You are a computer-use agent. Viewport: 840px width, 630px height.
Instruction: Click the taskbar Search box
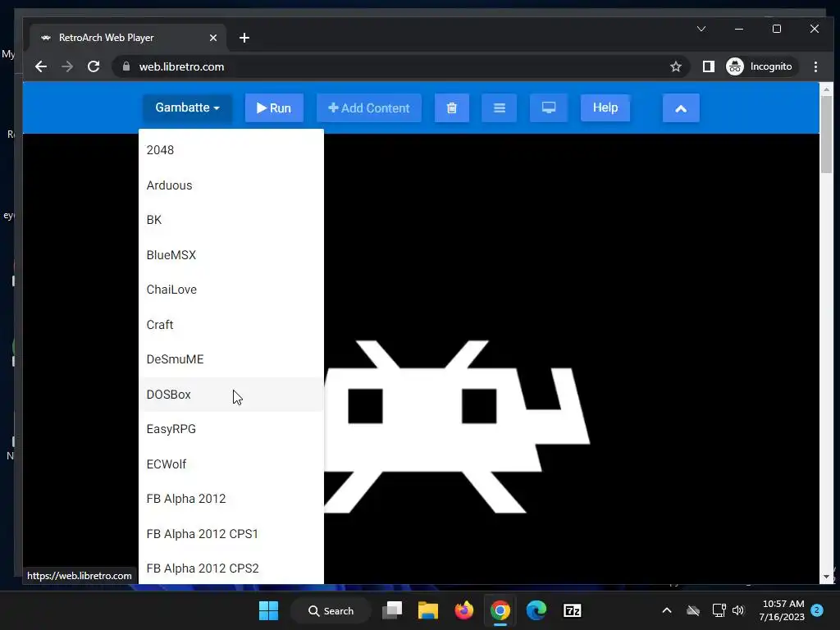pos(331,610)
